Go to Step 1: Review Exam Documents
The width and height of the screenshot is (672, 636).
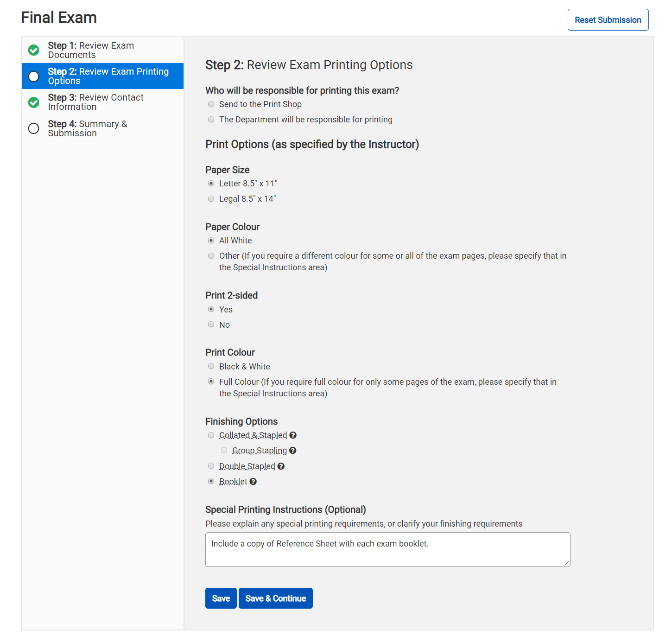click(103, 50)
